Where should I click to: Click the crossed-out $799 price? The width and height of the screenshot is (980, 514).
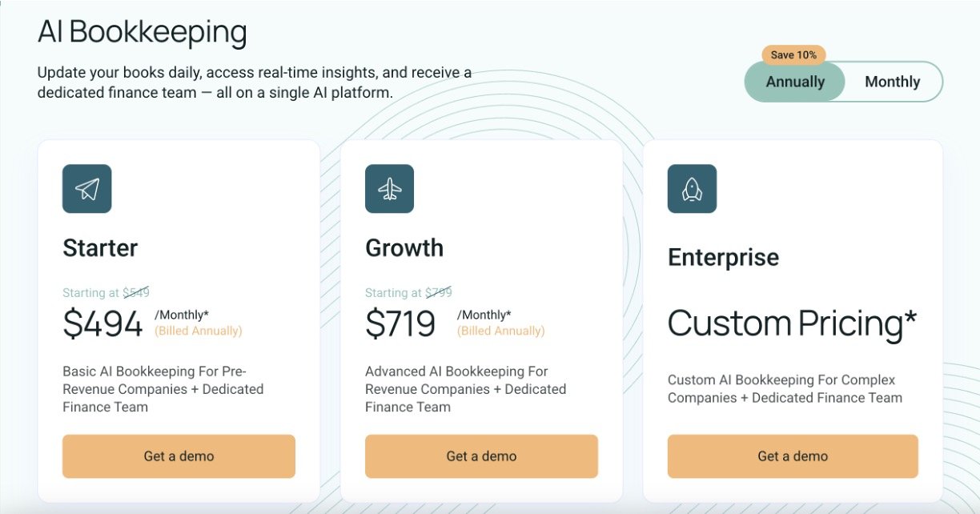[439, 293]
